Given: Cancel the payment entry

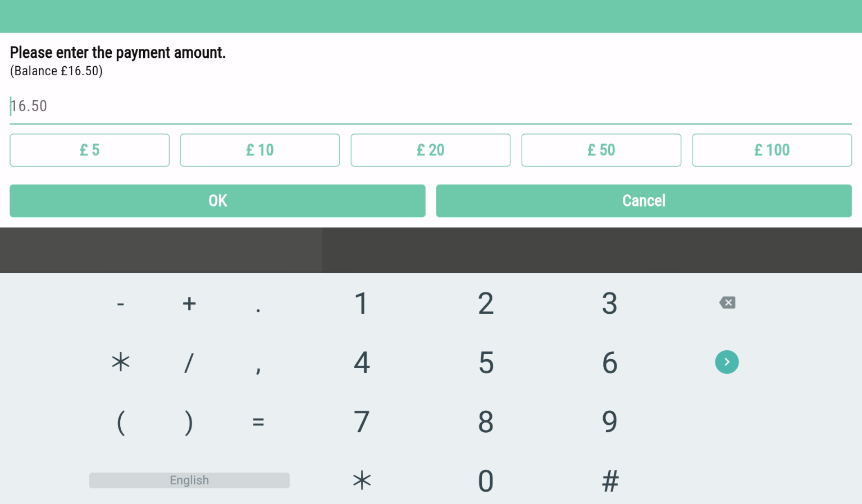Looking at the screenshot, I should tap(644, 201).
